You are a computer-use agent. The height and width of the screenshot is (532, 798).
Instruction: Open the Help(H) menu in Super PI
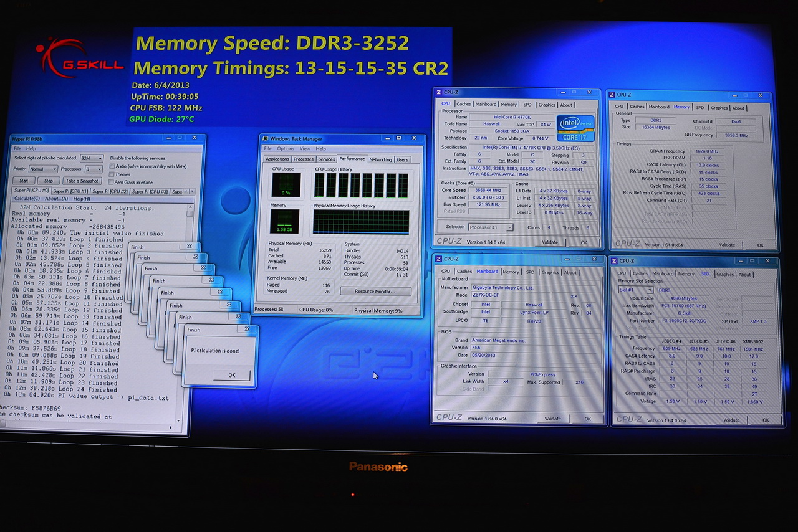click(x=82, y=199)
